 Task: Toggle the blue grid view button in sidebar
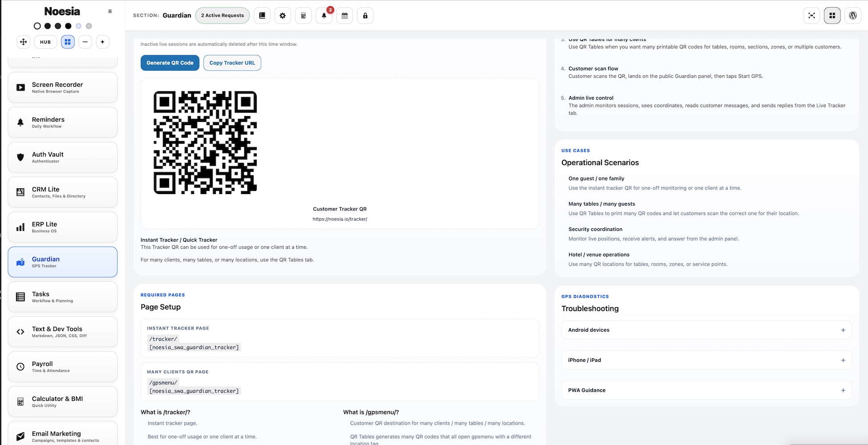[x=68, y=42]
